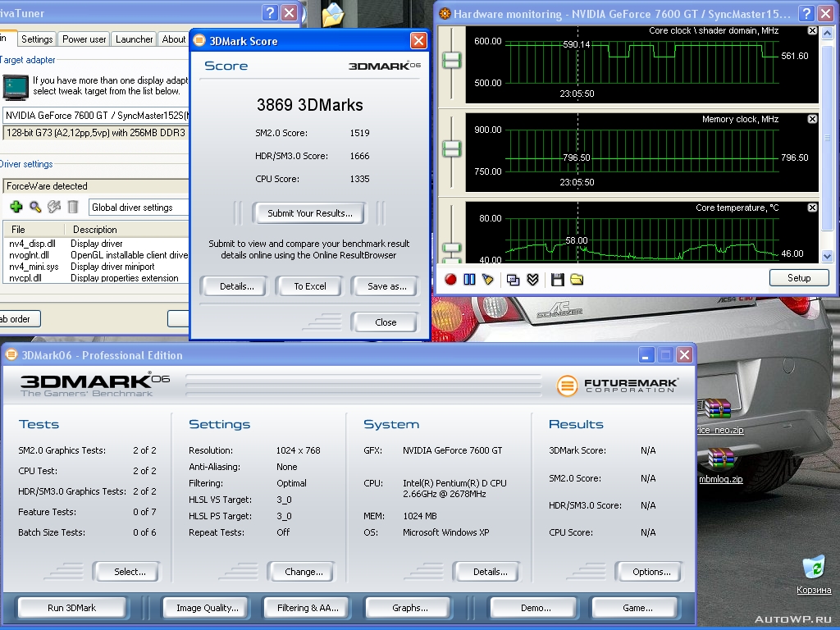The width and height of the screenshot is (840, 630).
Task: Switch to the Settings tab in RivaTuner
Action: 37,39
